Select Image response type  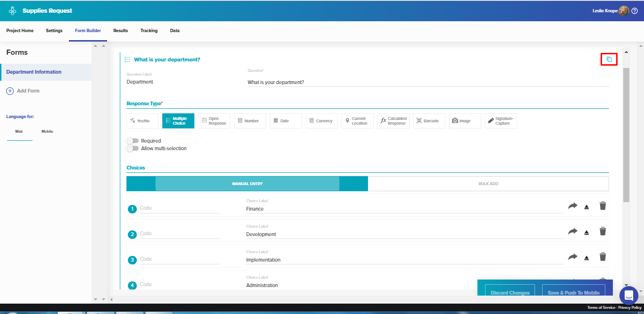[465, 121]
